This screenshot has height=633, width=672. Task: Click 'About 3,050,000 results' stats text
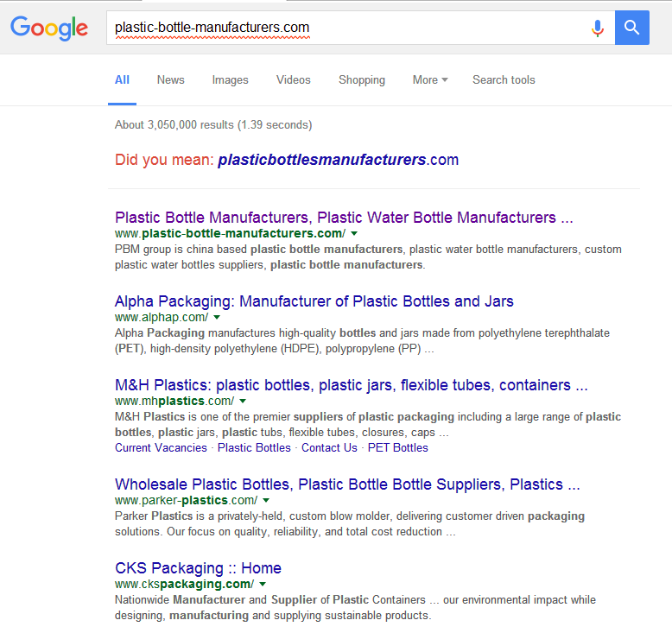pos(213,125)
